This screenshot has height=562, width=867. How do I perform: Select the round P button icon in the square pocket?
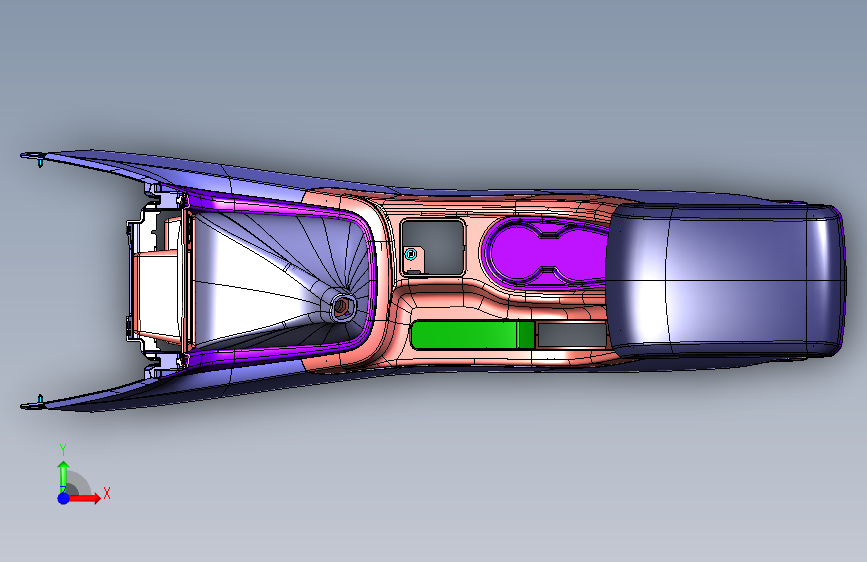pyautogui.click(x=410, y=254)
